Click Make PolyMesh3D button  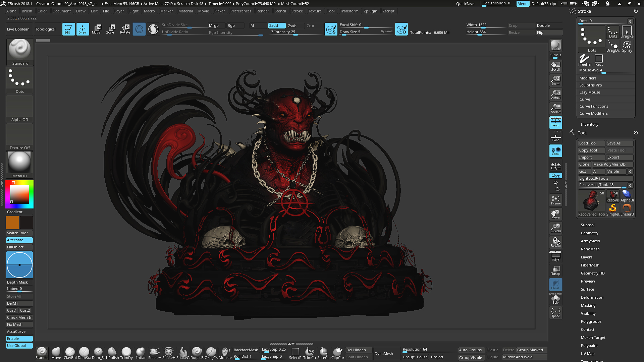pyautogui.click(x=612, y=164)
